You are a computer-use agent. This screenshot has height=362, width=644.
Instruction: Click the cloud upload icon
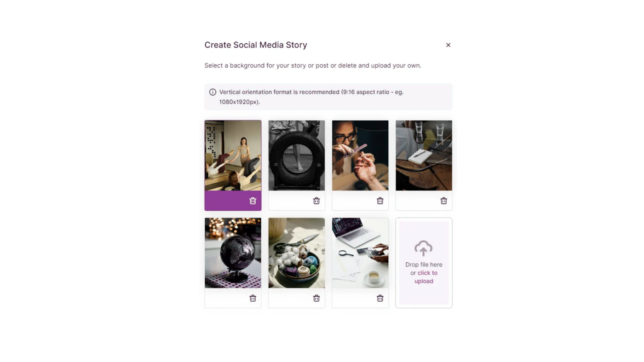[423, 248]
